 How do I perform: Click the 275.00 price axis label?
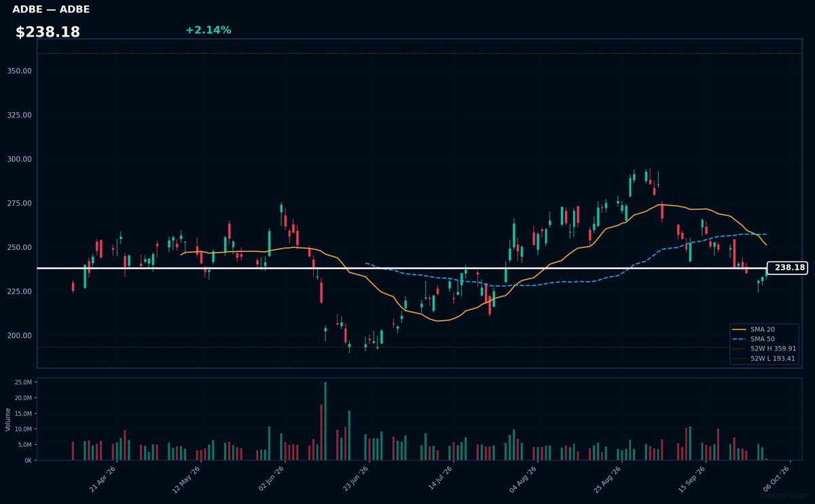(x=19, y=204)
